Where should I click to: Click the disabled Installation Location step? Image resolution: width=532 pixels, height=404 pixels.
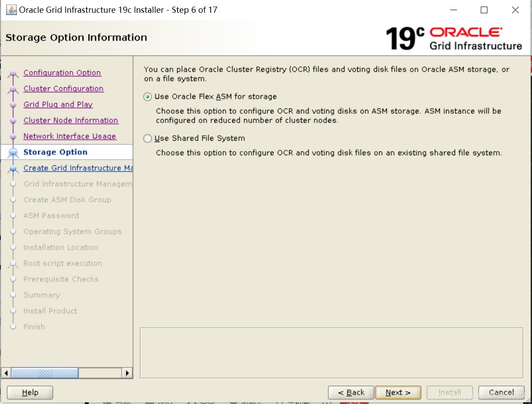point(61,247)
